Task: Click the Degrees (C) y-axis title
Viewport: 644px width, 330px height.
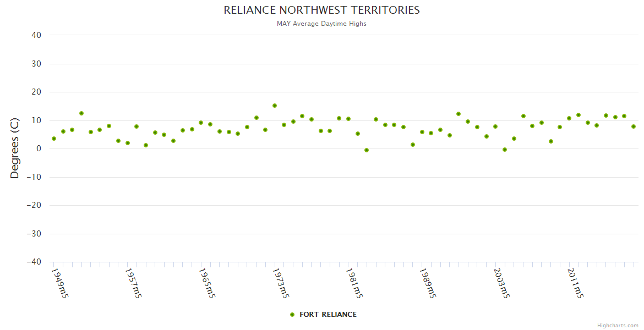Action: tap(15, 148)
